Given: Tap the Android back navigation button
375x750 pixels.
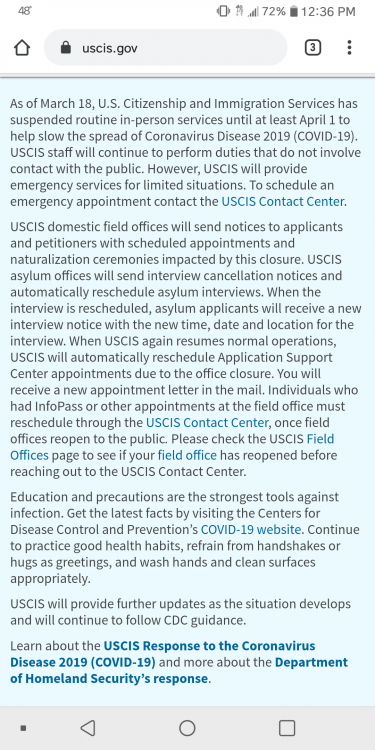Looking at the screenshot, I should [88, 728].
